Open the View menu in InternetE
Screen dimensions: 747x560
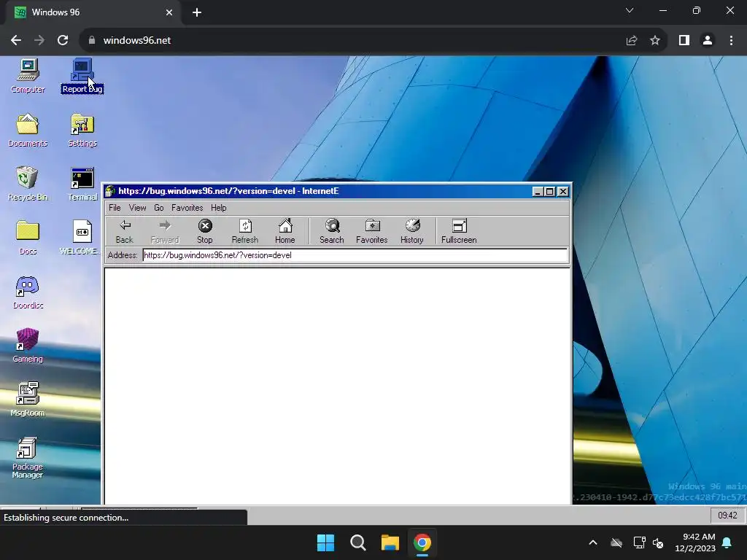(137, 208)
